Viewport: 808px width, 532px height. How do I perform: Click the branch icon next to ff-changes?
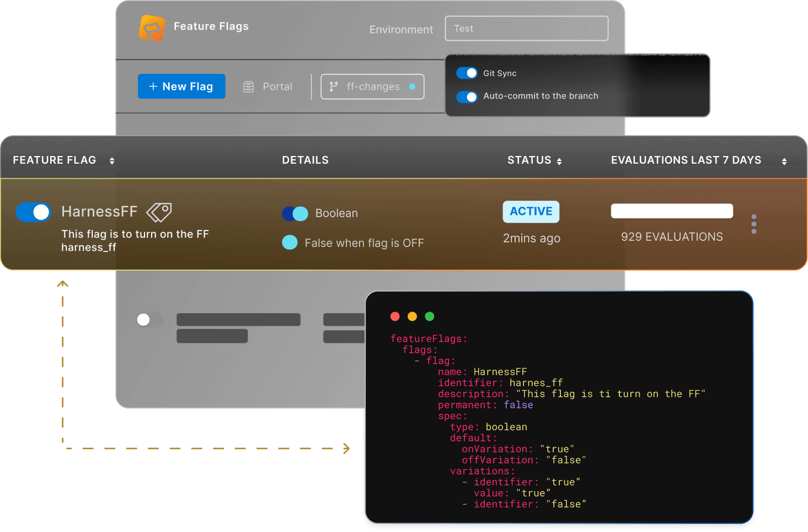click(x=333, y=87)
